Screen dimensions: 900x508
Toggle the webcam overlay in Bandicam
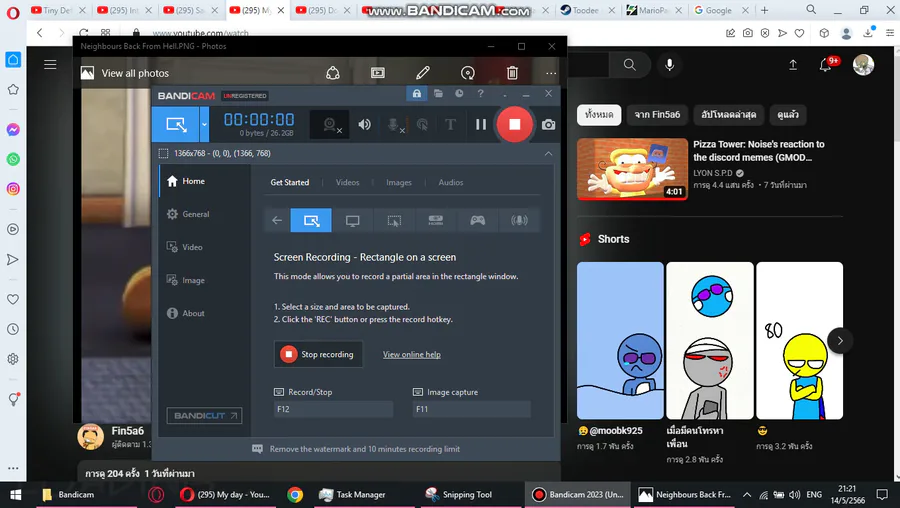329,124
